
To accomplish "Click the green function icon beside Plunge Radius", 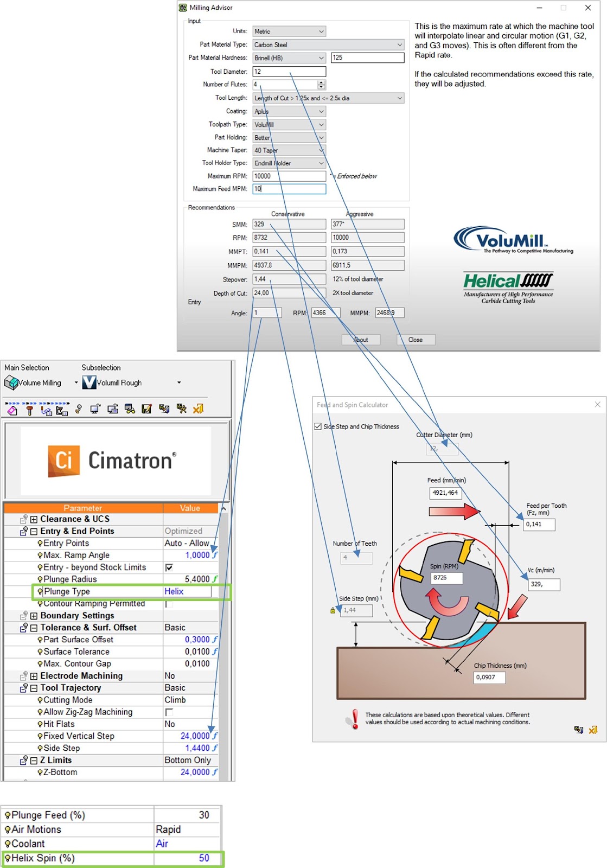I will [x=215, y=579].
